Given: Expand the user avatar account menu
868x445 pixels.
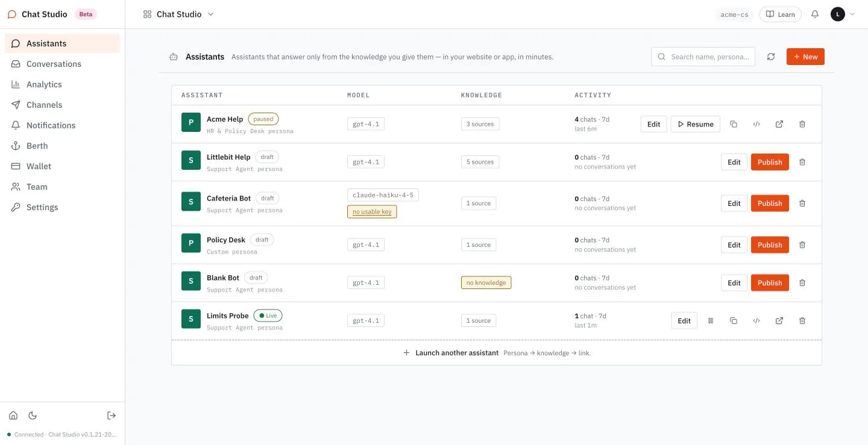Looking at the screenshot, I should [843, 14].
